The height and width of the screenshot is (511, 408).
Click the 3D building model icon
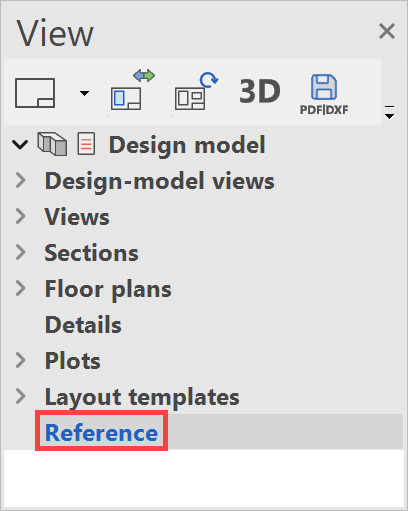pyautogui.click(x=52, y=144)
